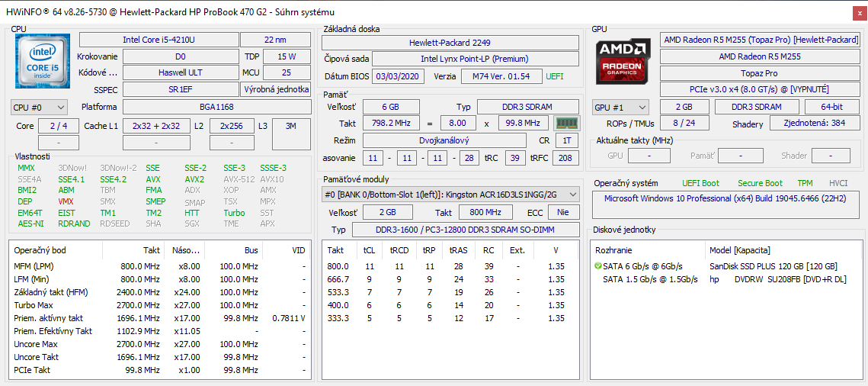Click the green memory module icon
The image size is (868, 386).
565,123
